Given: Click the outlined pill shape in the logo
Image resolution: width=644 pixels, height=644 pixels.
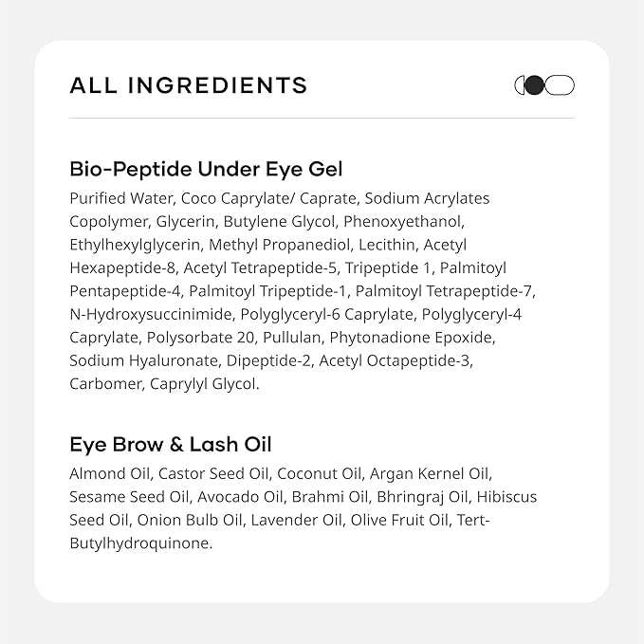Looking at the screenshot, I should (561, 85).
